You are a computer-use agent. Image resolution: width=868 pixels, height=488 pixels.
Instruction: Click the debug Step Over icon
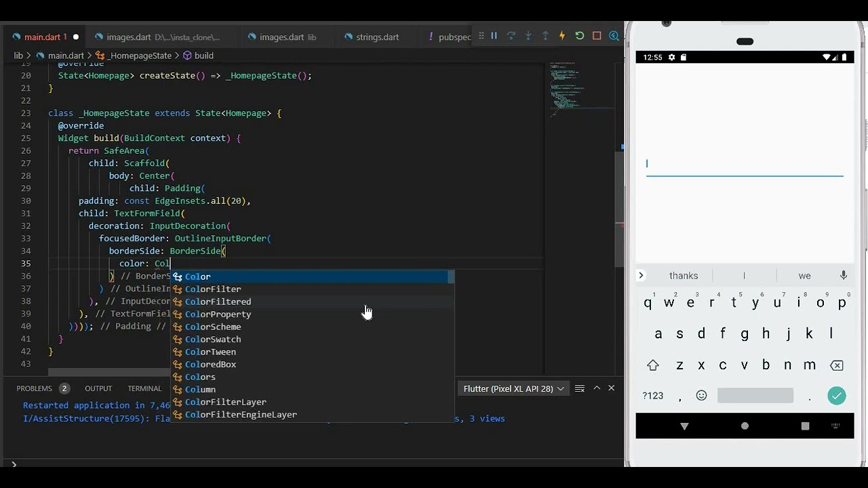point(511,36)
